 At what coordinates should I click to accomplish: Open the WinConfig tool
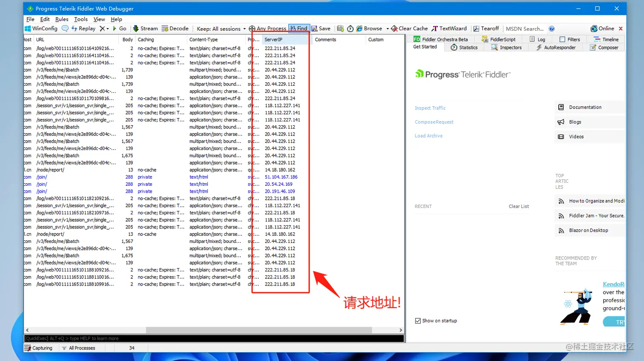[41, 29]
